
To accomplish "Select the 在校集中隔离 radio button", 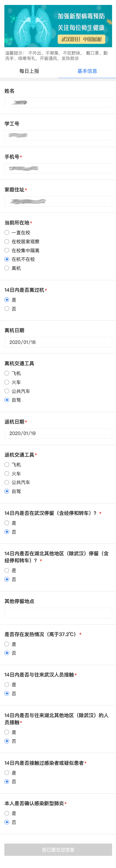I will point(7,250).
